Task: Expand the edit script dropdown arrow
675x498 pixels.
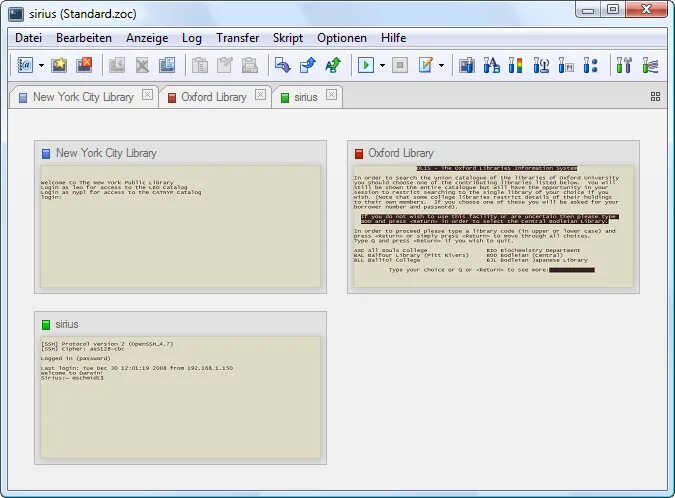Action: pos(441,66)
